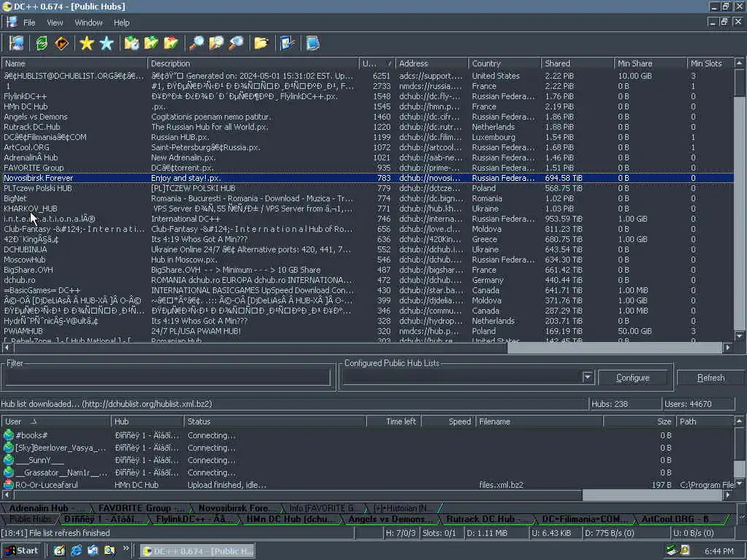Select the BigShare.OVH hub row
This screenshot has height=560, width=747.
click(368, 270)
